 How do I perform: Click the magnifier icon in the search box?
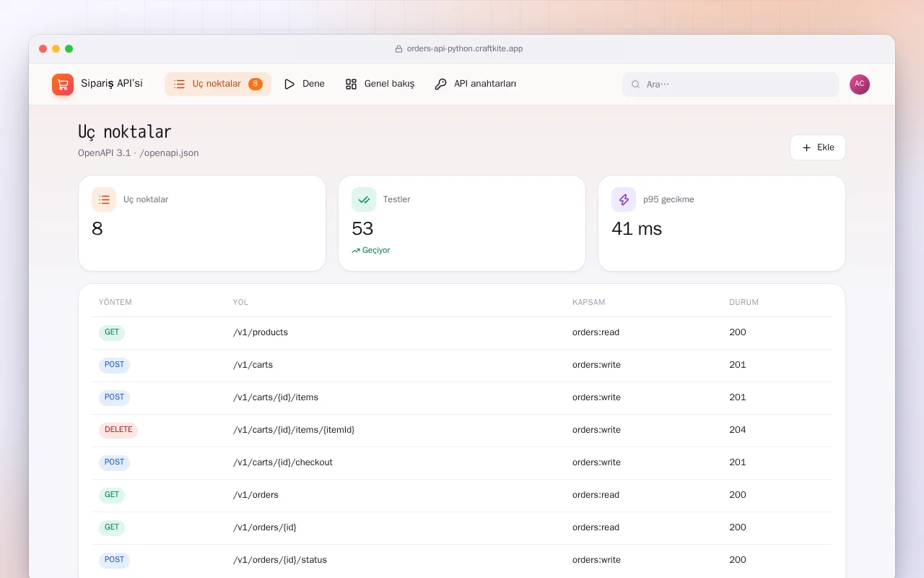[636, 85]
